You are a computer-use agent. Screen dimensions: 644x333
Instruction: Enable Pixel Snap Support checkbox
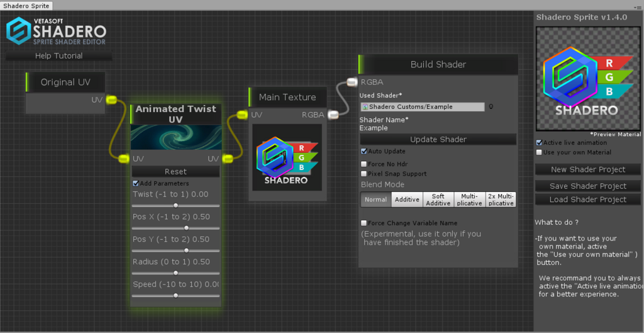click(364, 174)
